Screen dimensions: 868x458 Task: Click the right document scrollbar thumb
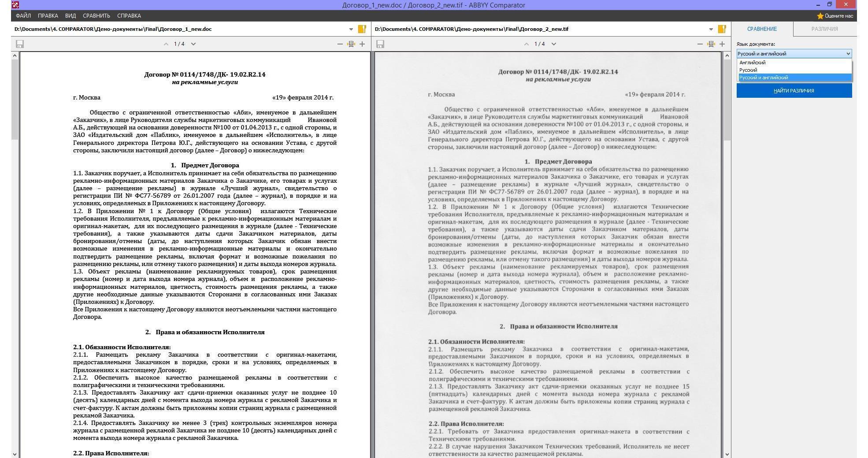point(727,100)
